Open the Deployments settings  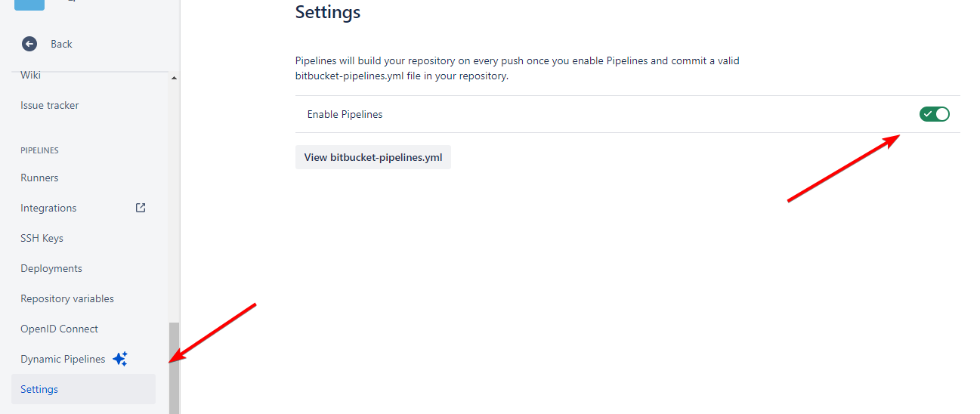(51, 268)
